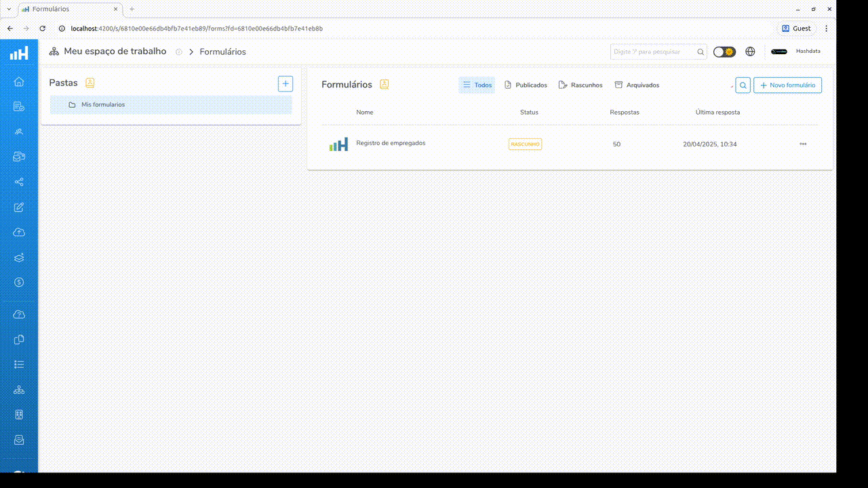
Task: Click the browser back arrow
Action: point(10,28)
